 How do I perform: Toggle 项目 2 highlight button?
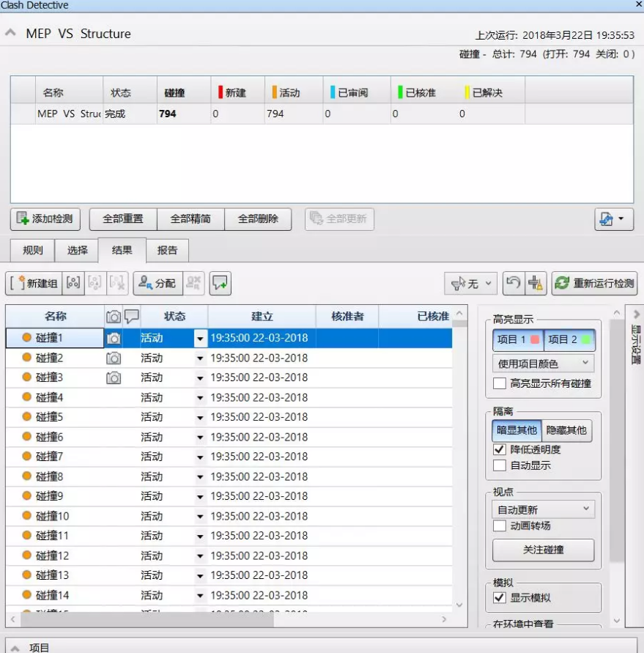point(569,339)
